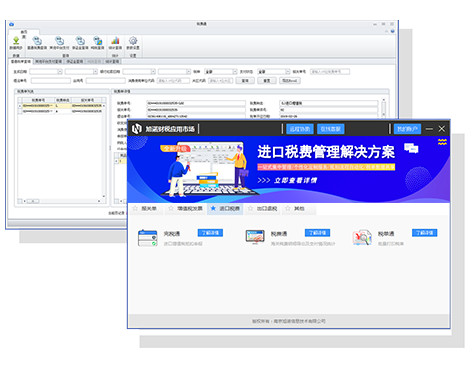Switch to the 增值税发票 tab
The image size is (465, 368).
(185, 209)
